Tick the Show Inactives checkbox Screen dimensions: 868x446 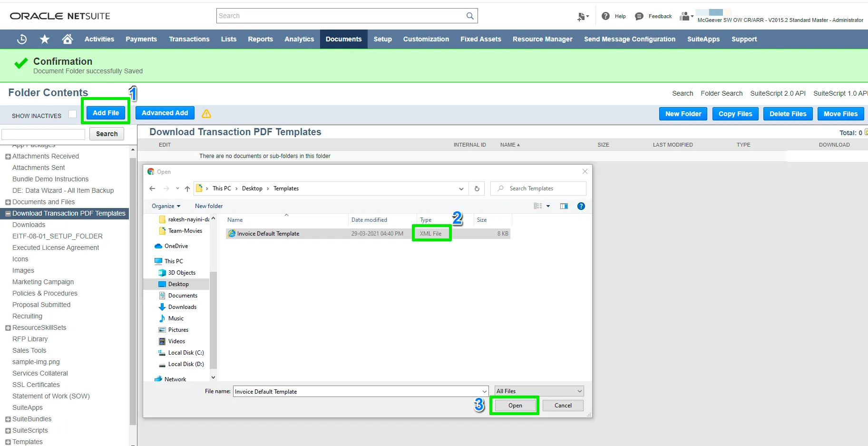pyautogui.click(x=72, y=114)
